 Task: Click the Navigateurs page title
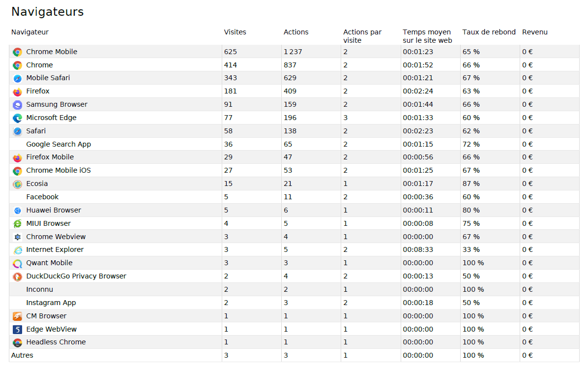pyautogui.click(x=48, y=12)
